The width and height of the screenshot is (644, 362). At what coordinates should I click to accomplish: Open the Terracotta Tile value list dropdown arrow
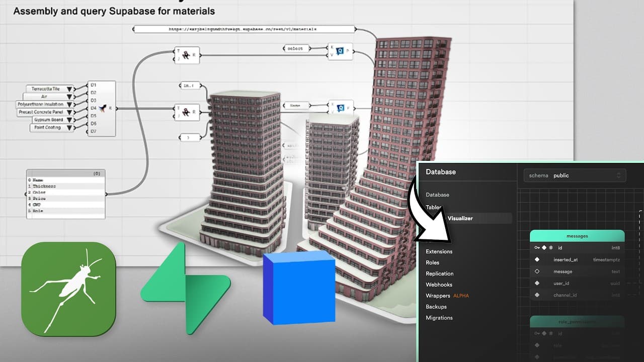click(69, 89)
